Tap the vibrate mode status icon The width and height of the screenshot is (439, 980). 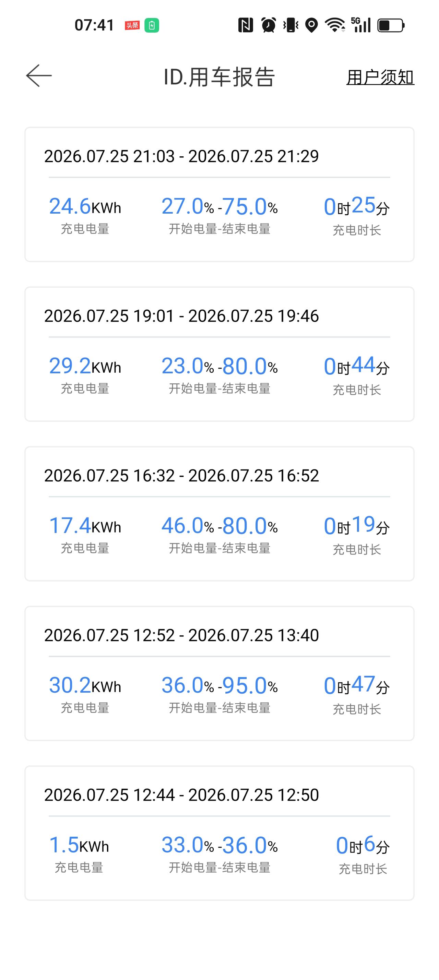(290, 25)
